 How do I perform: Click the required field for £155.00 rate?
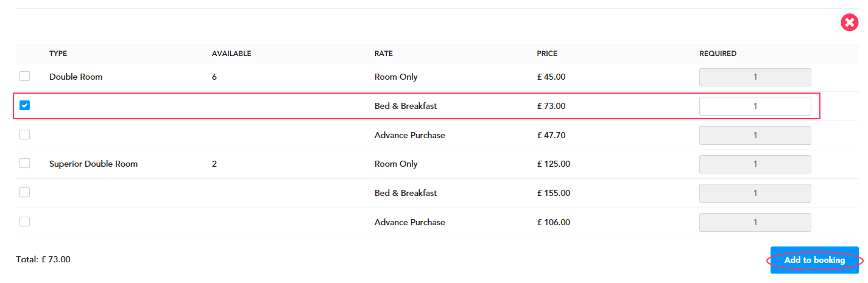755,193
